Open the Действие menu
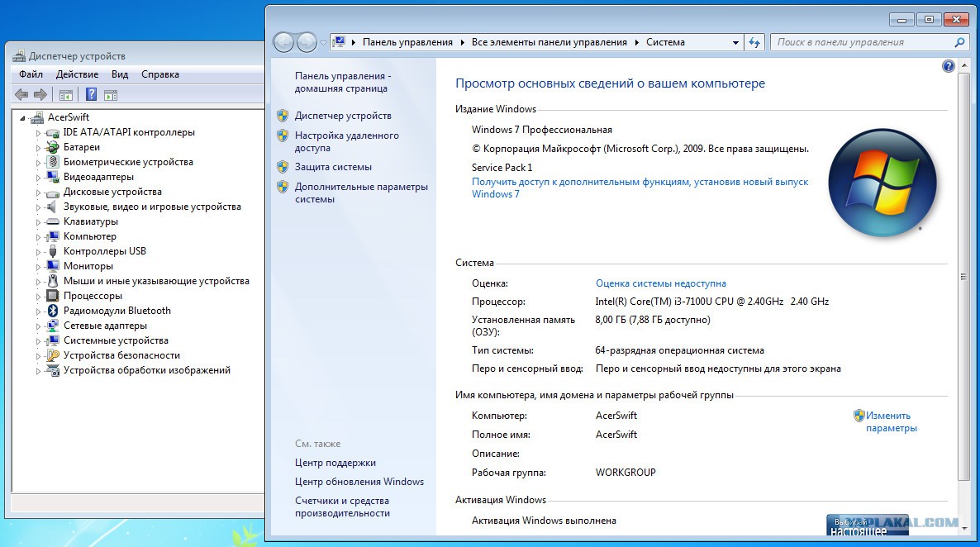The image size is (980, 547). pos(77,74)
